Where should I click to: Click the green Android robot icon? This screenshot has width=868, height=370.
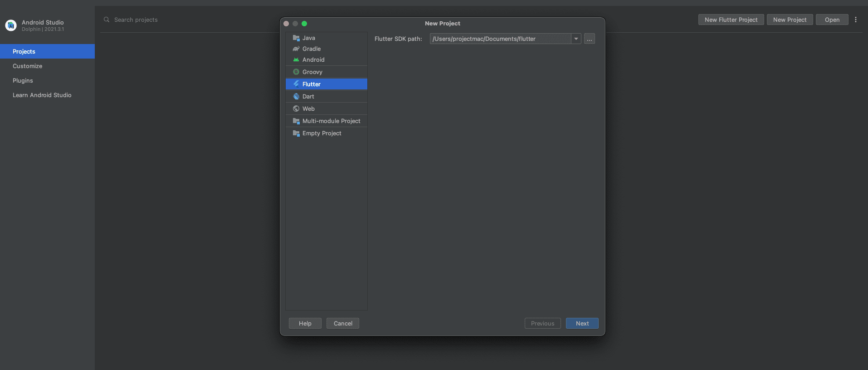(296, 60)
